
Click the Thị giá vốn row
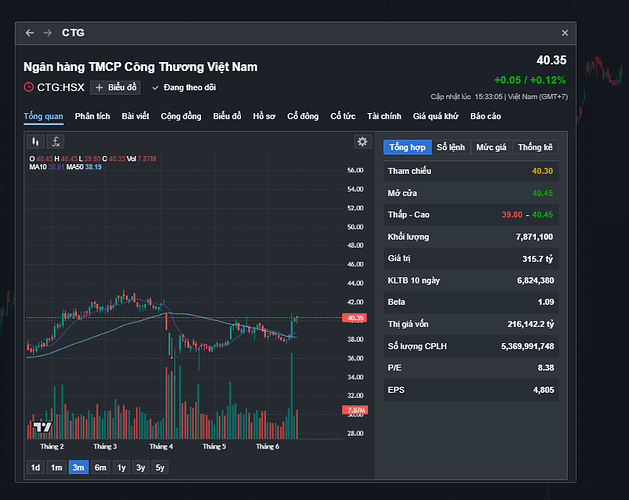pyautogui.click(x=471, y=324)
